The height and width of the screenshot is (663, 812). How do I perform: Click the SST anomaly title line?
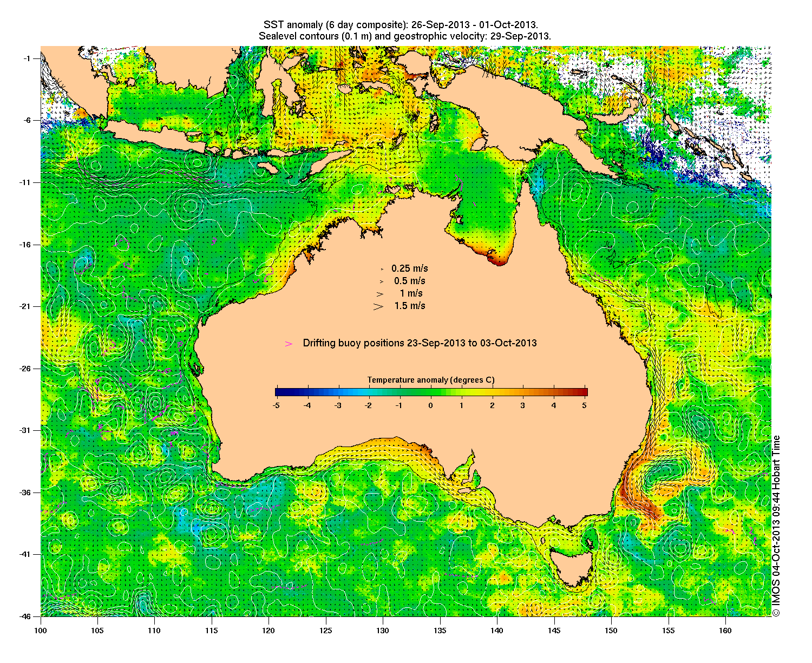tap(401, 25)
